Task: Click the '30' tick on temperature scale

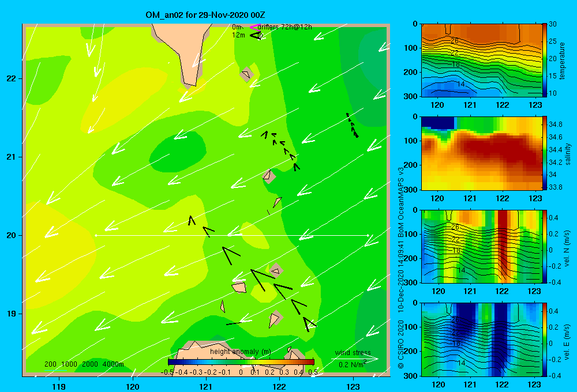Action: [x=552, y=24]
